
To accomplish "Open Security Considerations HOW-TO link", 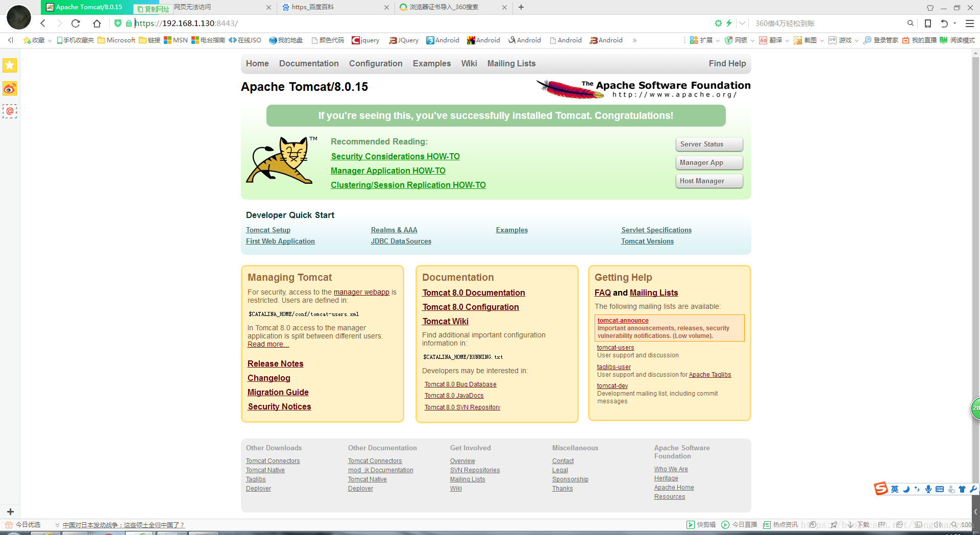I will coord(395,156).
